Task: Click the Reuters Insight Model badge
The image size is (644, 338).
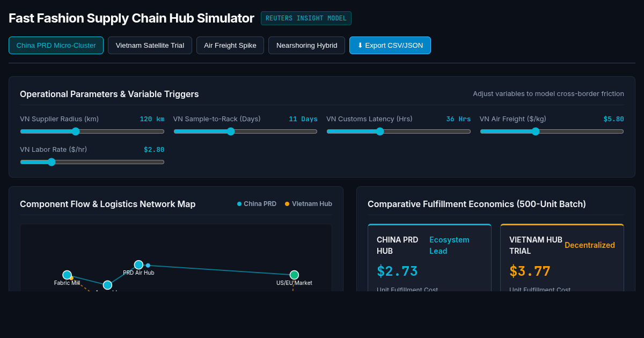Action: click(x=306, y=18)
